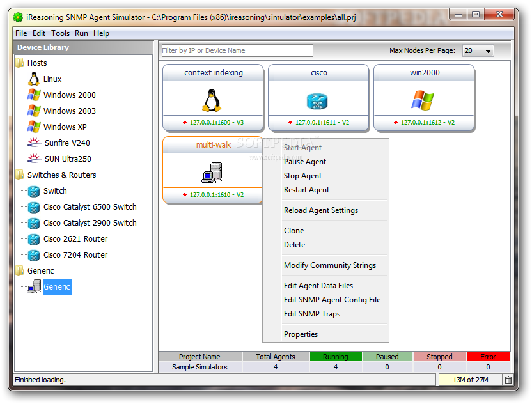Image resolution: width=532 pixels, height=404 pixels.
Task: Click the garbage collection trash icon in status bar
Action: pyautogui.click(x=508, y=380)
